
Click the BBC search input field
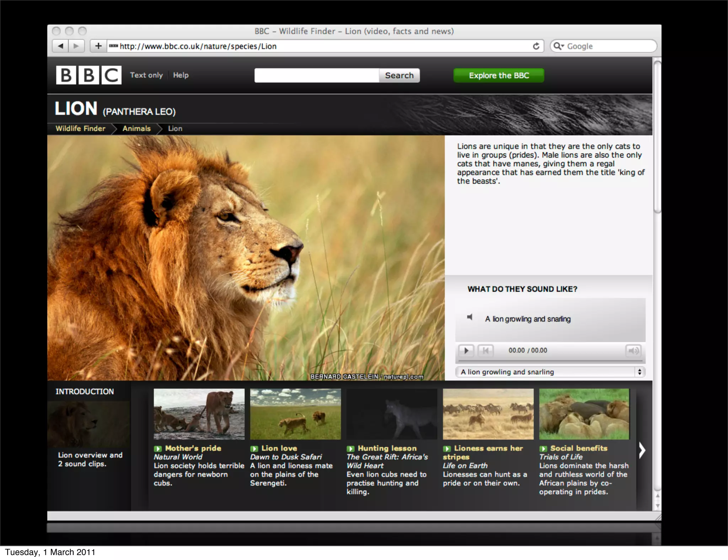pyautogui.click(x=316, y=75)
